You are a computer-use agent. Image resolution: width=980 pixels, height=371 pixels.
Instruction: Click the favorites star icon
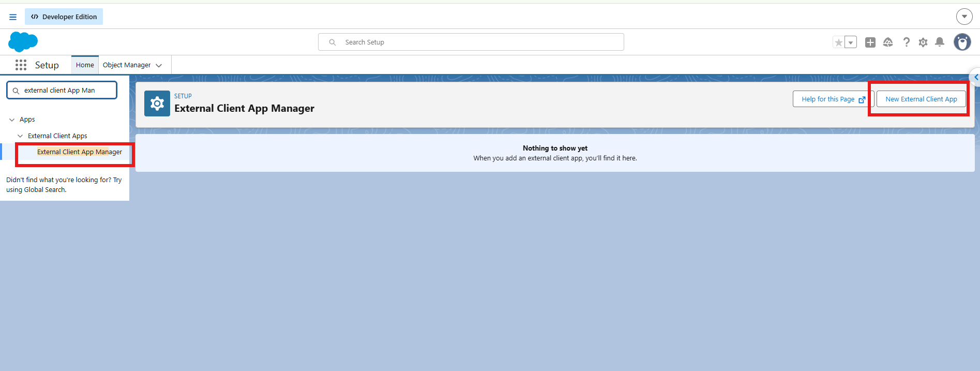click(x=838, y=42)
